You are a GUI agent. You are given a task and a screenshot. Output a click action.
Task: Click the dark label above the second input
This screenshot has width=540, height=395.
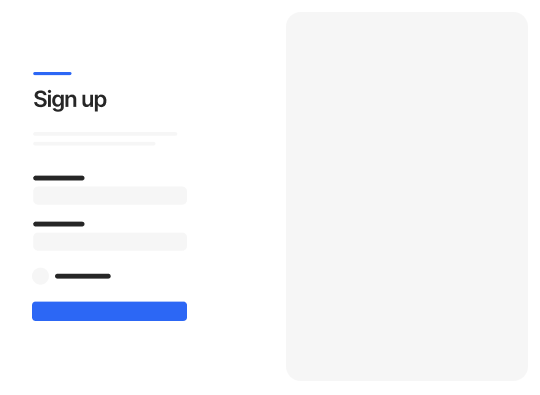click(x=59, y=224)
